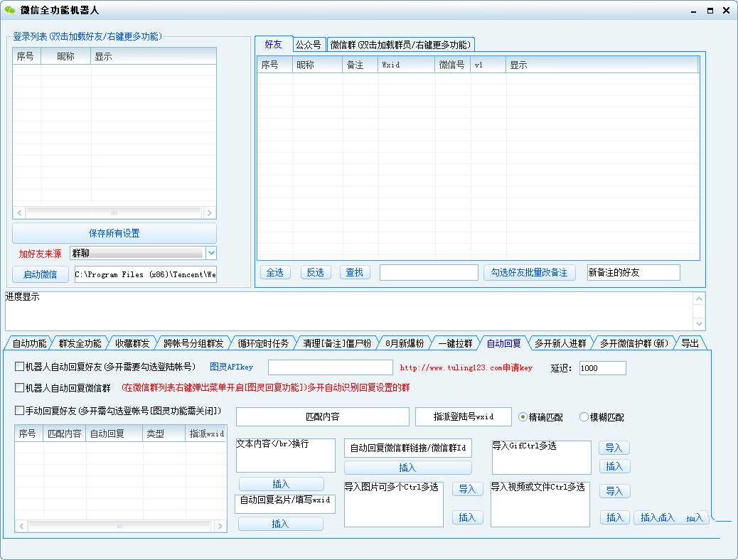
Task: Open 多开新人进群 tab
Action: (560, 343)
